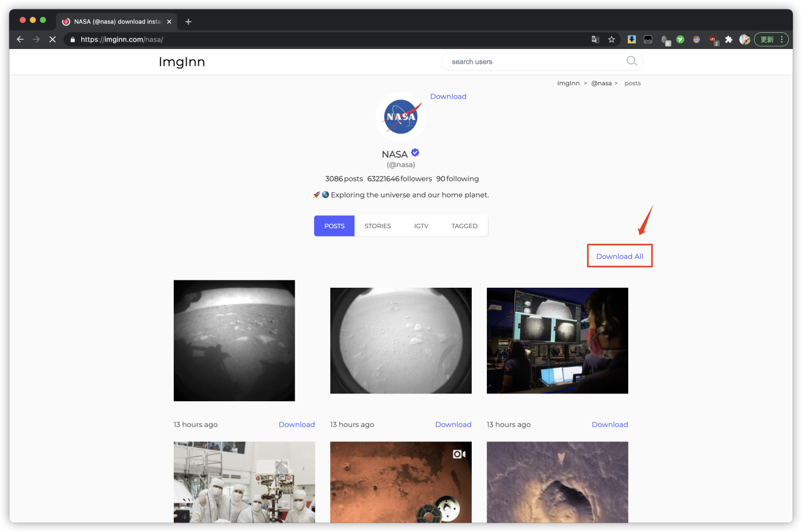Open the red Mars video post

[x=401, y=482]
